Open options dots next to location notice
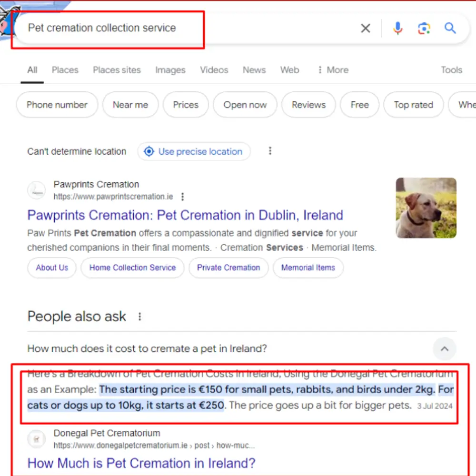 pos(270,151)
